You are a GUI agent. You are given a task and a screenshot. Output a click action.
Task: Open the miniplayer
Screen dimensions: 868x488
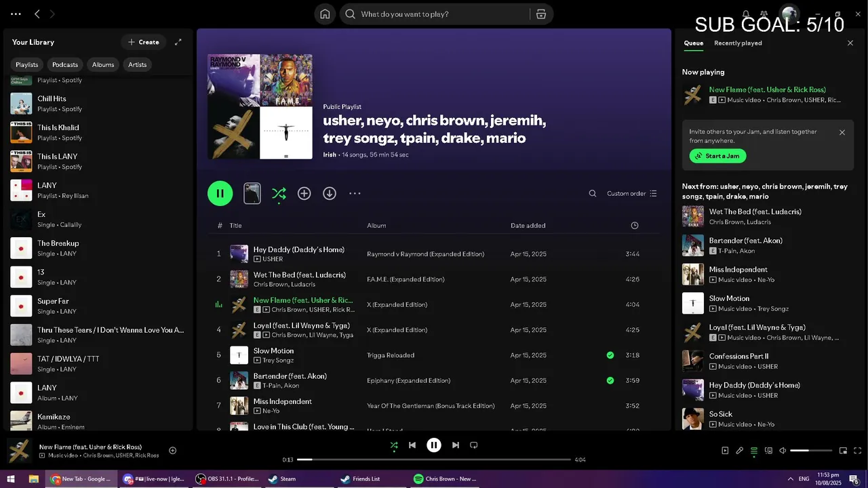coord(844,451)
